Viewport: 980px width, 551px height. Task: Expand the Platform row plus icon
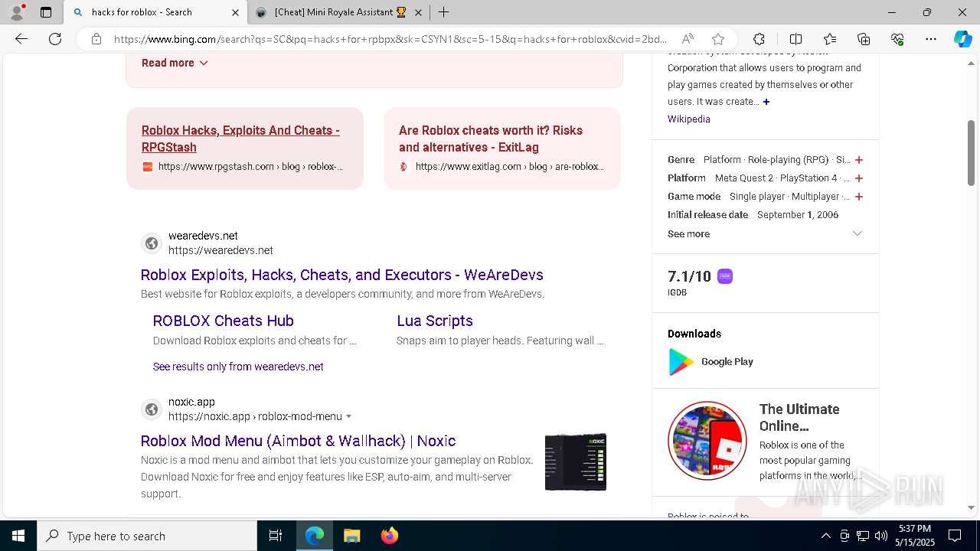pos(859,178)
